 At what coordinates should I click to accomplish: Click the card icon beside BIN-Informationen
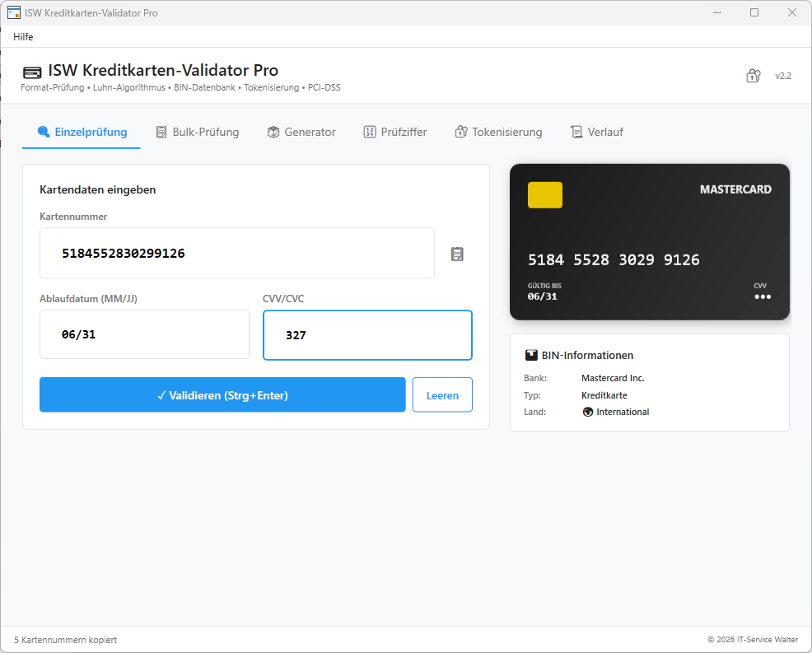pos(530,355)
